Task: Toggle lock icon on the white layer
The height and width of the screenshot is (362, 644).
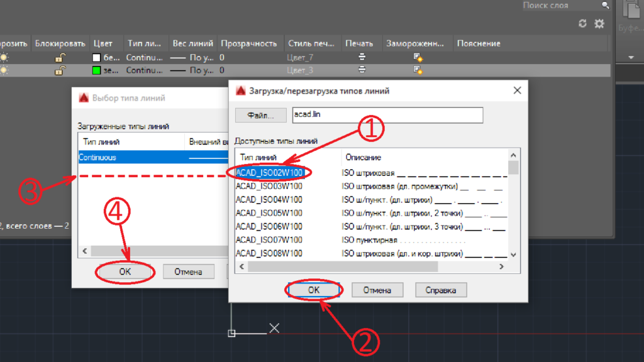Action: pyautogui.click(x=60, y=57)
